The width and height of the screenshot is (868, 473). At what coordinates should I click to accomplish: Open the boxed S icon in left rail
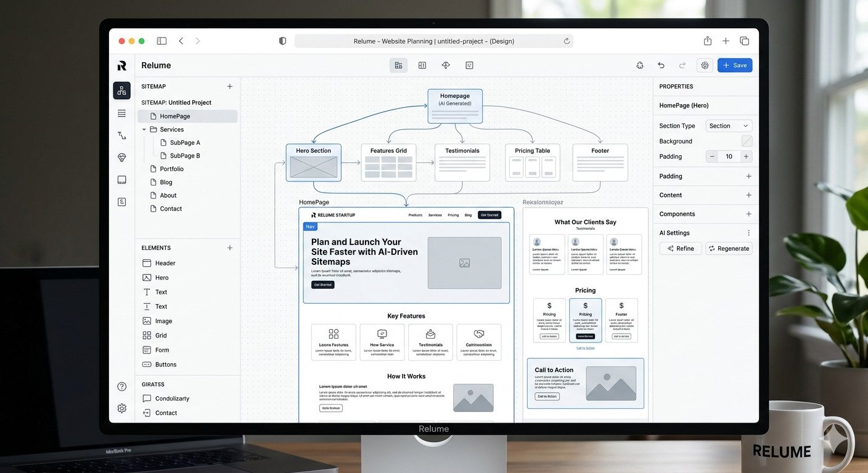(x=121, y=202)
